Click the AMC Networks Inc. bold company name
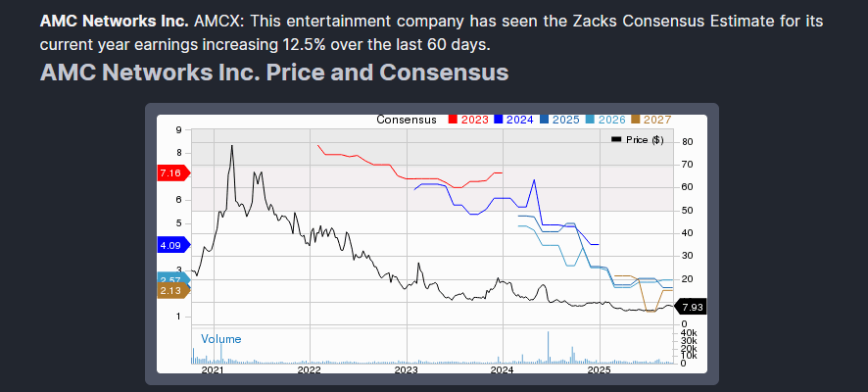868x392 pixels. coord(100,21)
